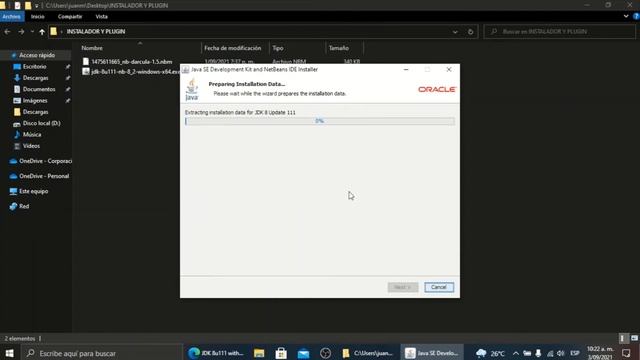640x360 pixels.
Task: Click the taskbar search box
Action: [x=102, y=353]
